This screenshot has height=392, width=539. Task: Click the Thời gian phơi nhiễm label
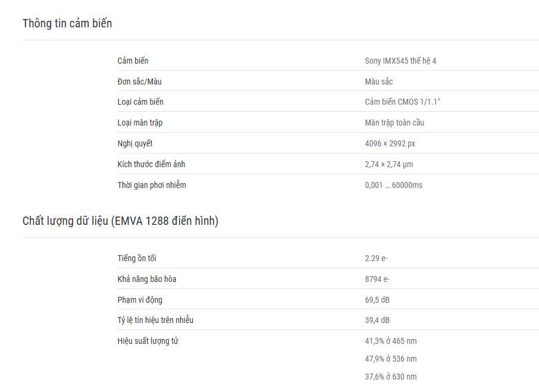pyautogui.click(x=152, y=185)
